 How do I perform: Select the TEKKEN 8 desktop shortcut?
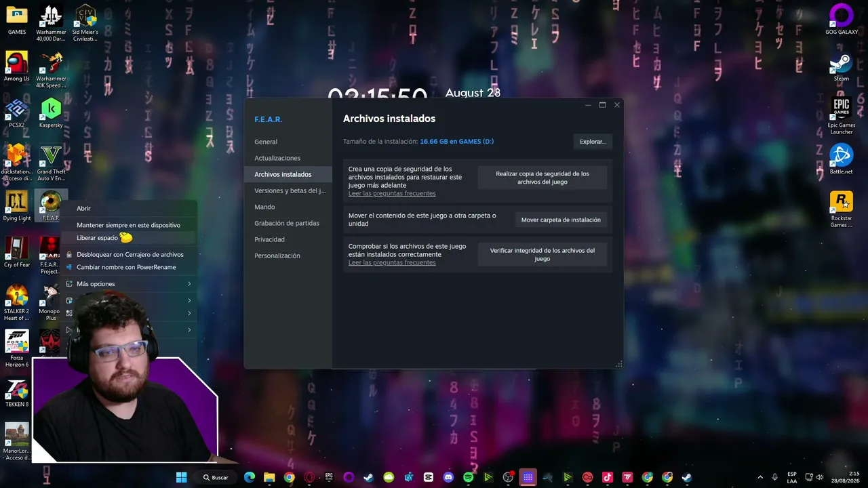coord(17,393)
